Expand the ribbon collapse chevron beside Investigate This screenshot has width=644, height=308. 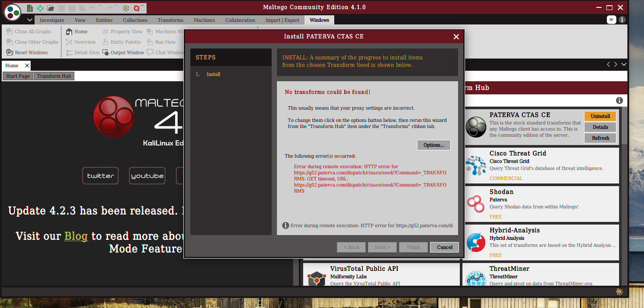(x=30, y=20)
